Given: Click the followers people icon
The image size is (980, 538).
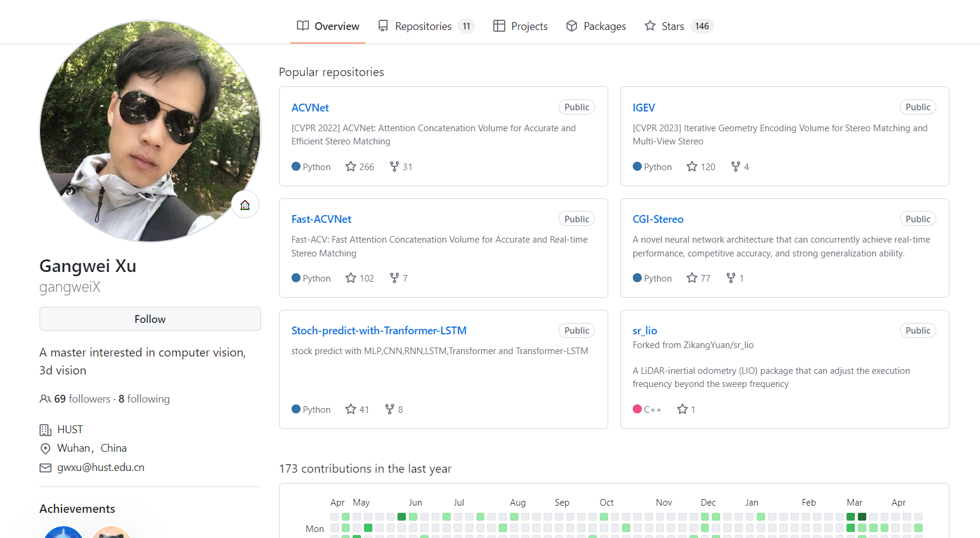Looking at the screenshot, I should click(x=45, y=399).
